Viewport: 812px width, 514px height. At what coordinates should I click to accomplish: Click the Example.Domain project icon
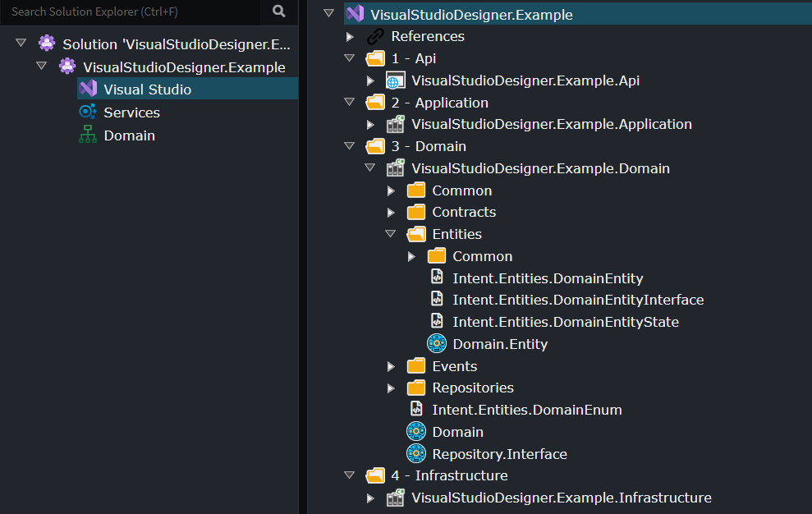click(396, 168)
